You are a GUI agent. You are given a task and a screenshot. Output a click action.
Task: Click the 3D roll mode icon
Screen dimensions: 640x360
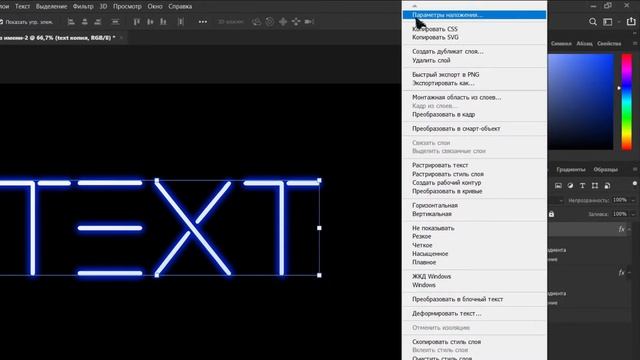click(x=269, y=22)
